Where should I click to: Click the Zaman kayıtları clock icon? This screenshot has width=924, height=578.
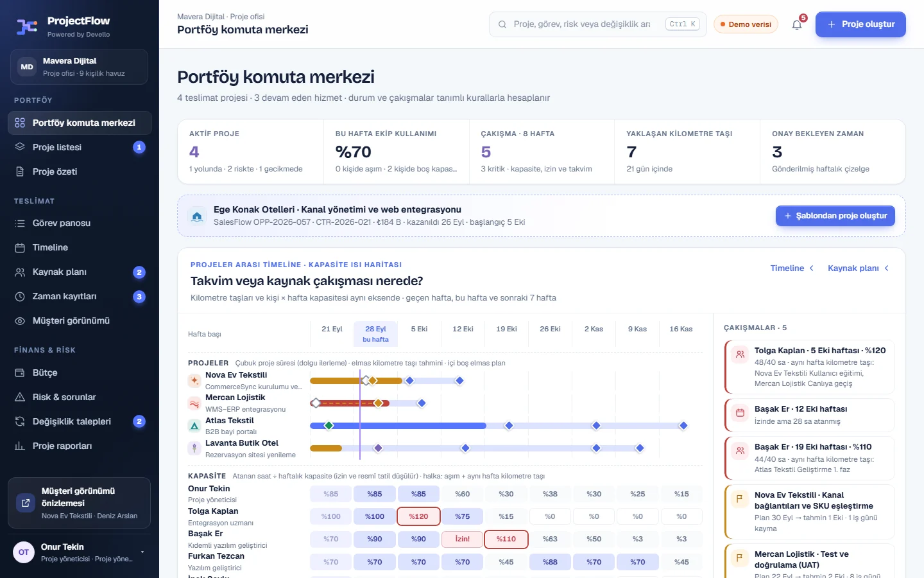point(20,296)
